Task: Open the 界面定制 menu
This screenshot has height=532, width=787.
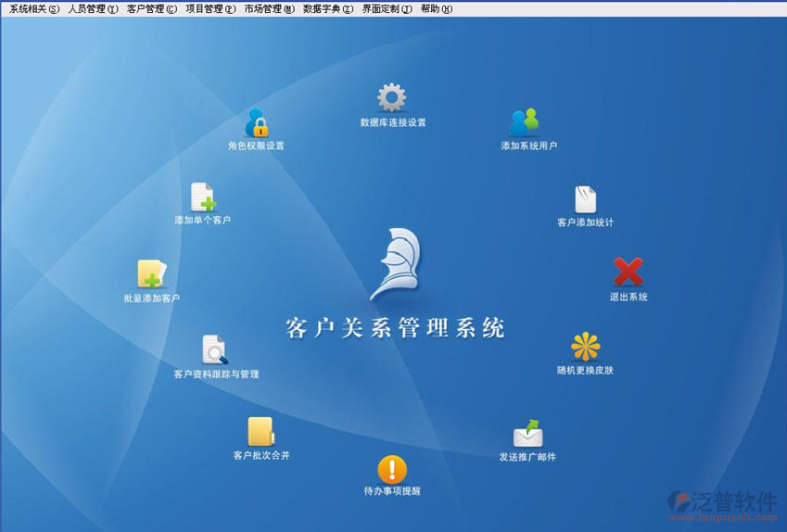Action: click(387, 8)
